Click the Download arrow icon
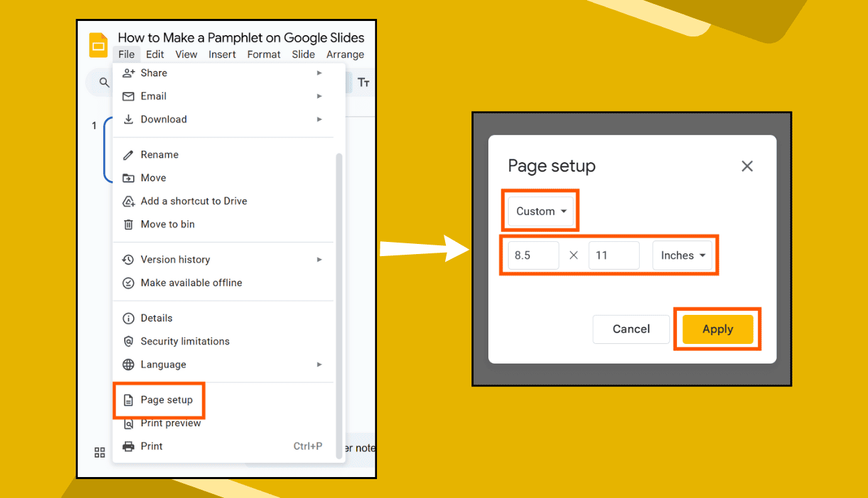The height and width of the screenshot is (498, 868). coord(128,119)
